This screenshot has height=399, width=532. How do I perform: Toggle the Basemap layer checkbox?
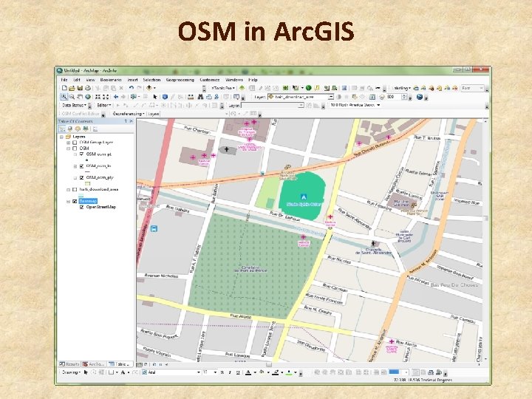coord(75,201)
